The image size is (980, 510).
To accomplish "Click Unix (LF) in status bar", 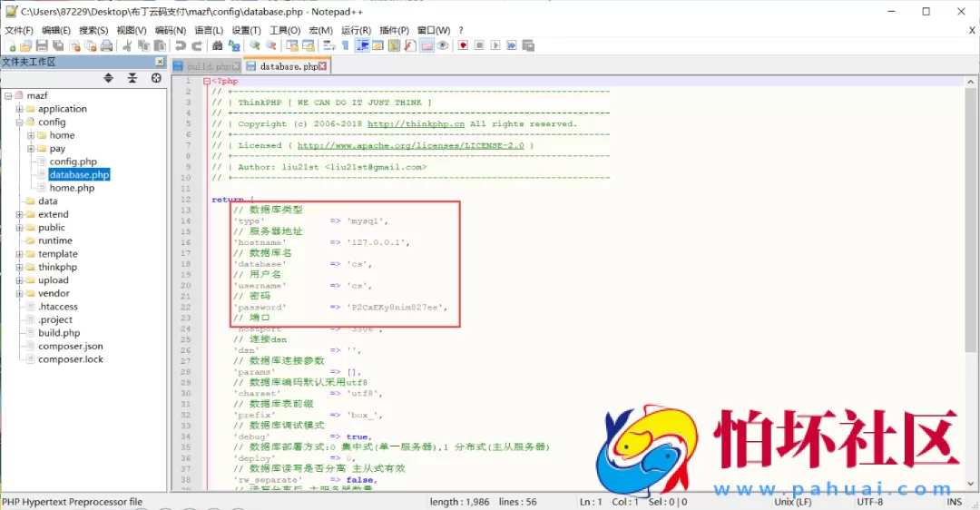I will 793,502.
